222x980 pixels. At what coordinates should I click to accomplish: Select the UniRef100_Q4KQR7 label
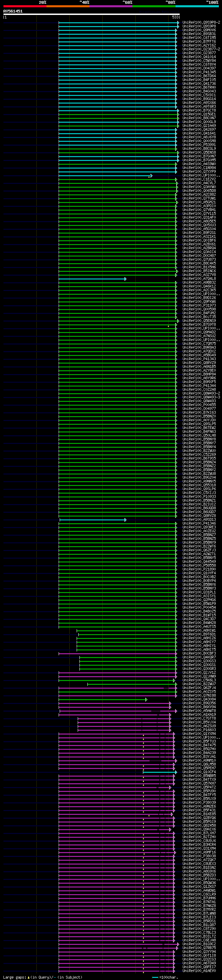coord(199,657)
